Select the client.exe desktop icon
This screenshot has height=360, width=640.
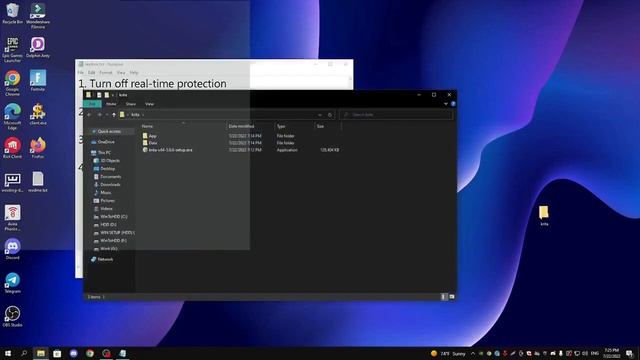(x=38, y=114)
